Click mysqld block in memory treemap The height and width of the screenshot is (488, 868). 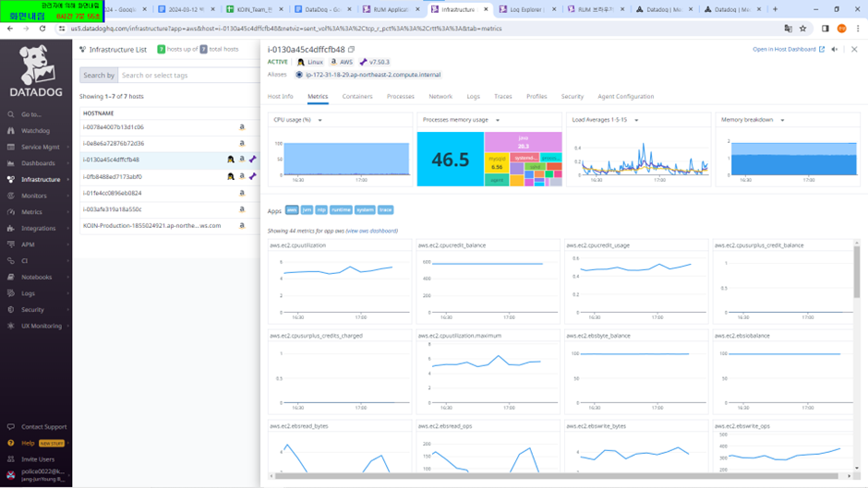click(497, 162)
